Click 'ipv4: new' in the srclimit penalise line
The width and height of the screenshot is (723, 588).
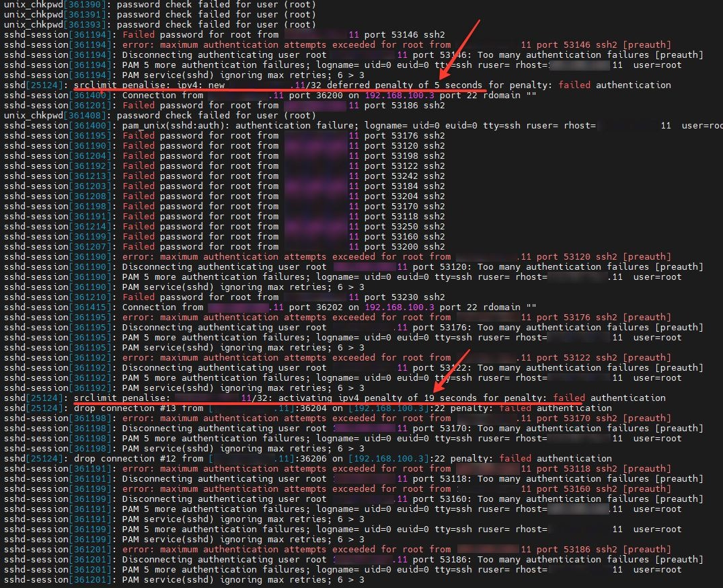click(x=200, y=85)
